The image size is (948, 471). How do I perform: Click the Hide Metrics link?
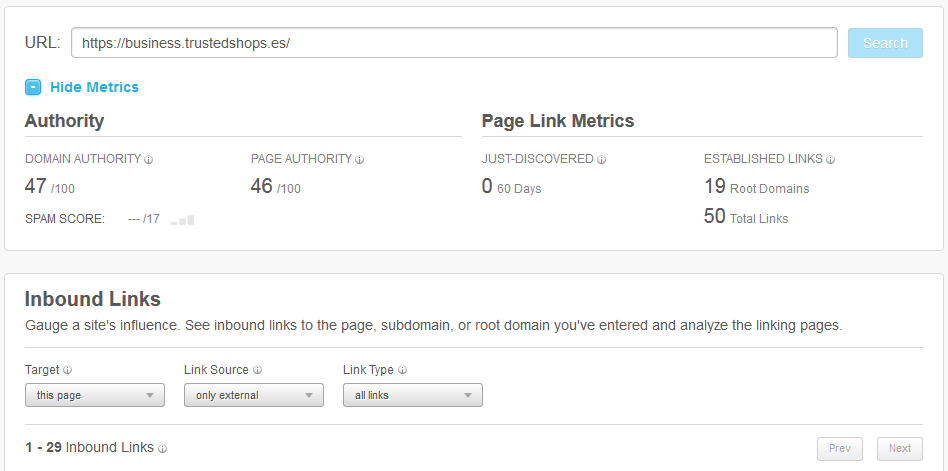point(94,87)
